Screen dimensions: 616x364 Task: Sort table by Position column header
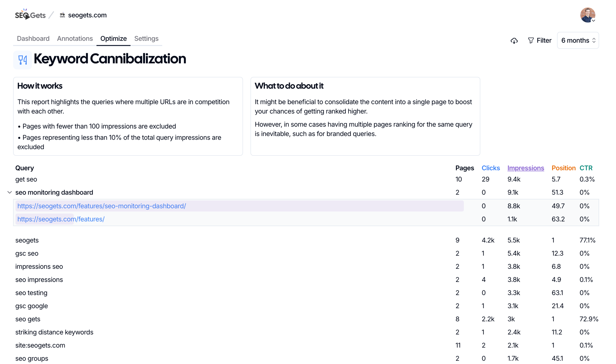563,168
